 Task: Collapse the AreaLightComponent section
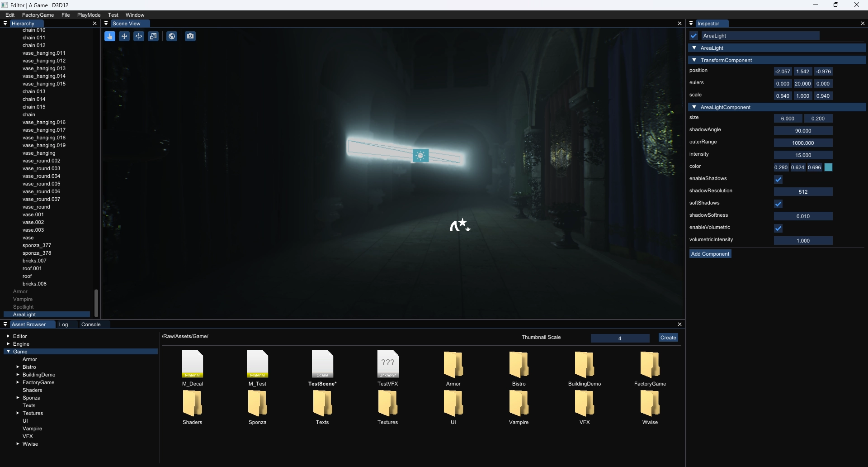[x=694, y=107]
